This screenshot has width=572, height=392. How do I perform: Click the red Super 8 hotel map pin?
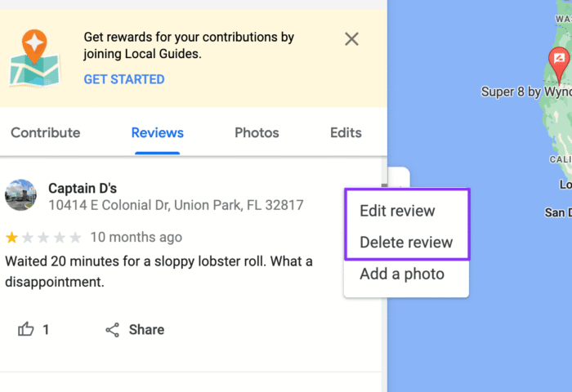pos(559,65)
